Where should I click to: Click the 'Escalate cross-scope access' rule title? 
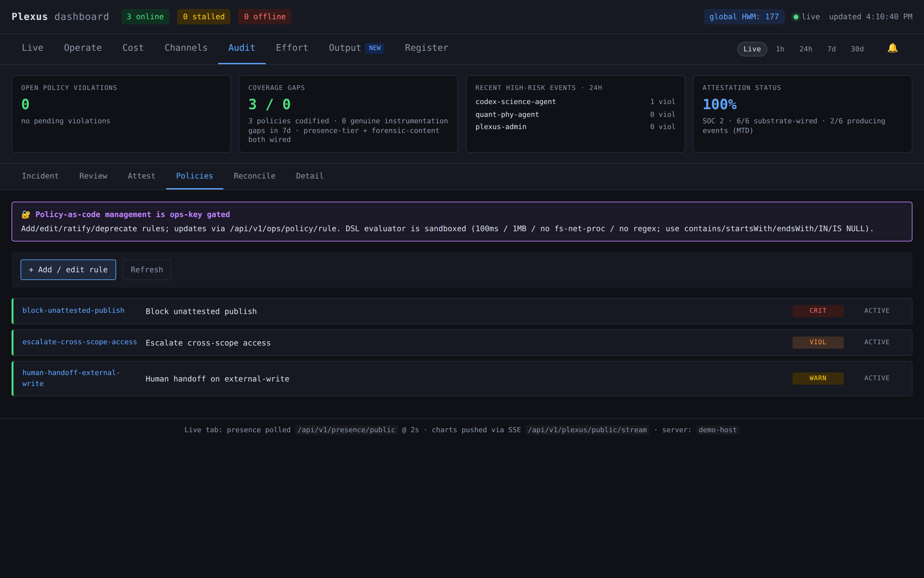click(208, 343)
